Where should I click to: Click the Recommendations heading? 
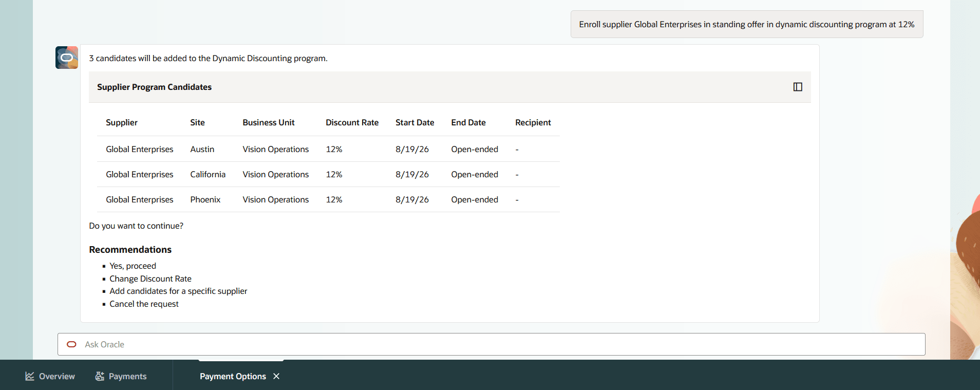(130, 249)
